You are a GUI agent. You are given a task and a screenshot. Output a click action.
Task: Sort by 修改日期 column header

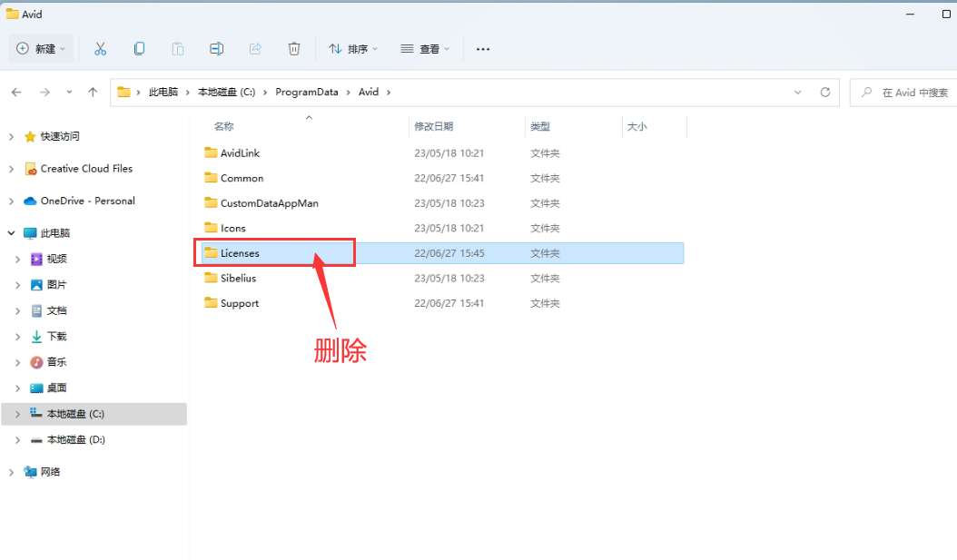(x=434, y=127)
